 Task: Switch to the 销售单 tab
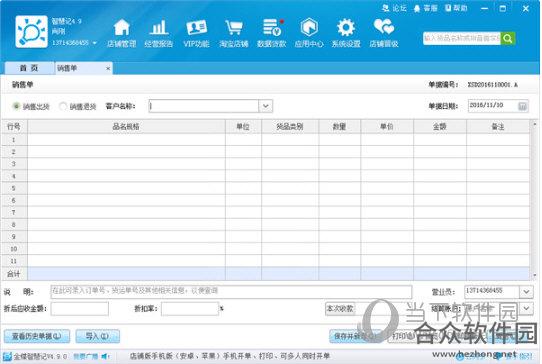click(x=83, y=68)
